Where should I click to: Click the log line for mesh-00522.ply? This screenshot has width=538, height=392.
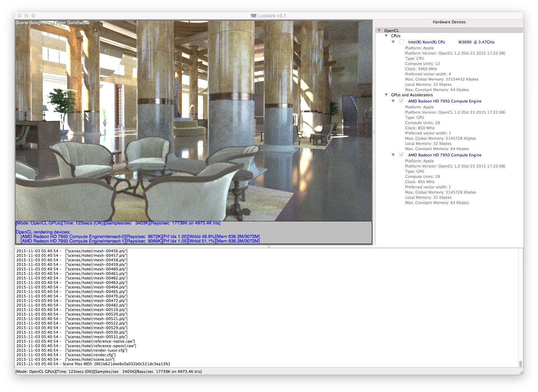[x=72, y=323]
